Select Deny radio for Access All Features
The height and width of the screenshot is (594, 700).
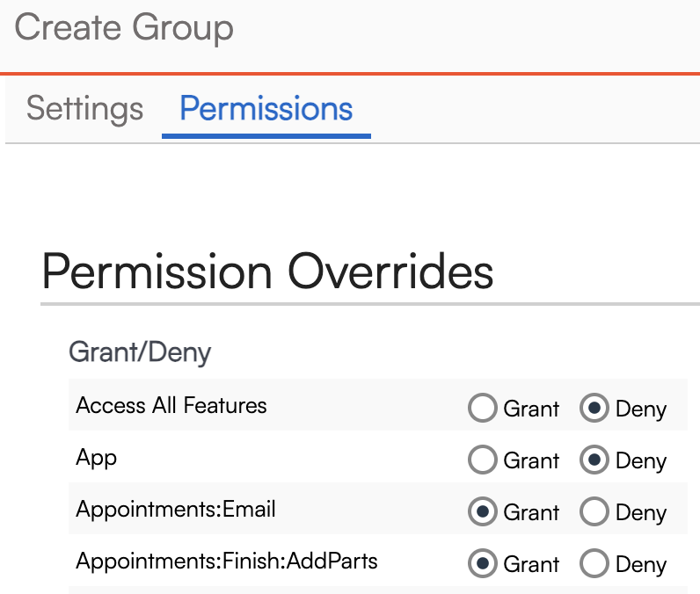click(x=594, y=409)
